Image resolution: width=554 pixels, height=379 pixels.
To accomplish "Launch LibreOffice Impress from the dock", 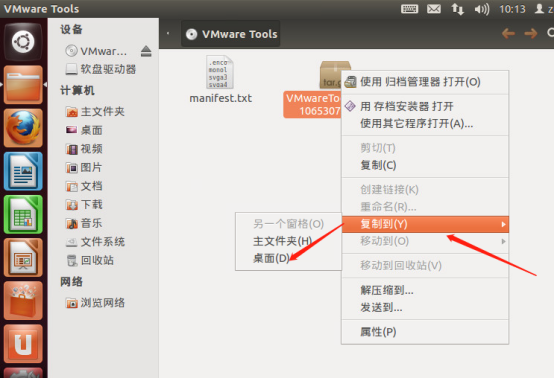I will point(23,257).
